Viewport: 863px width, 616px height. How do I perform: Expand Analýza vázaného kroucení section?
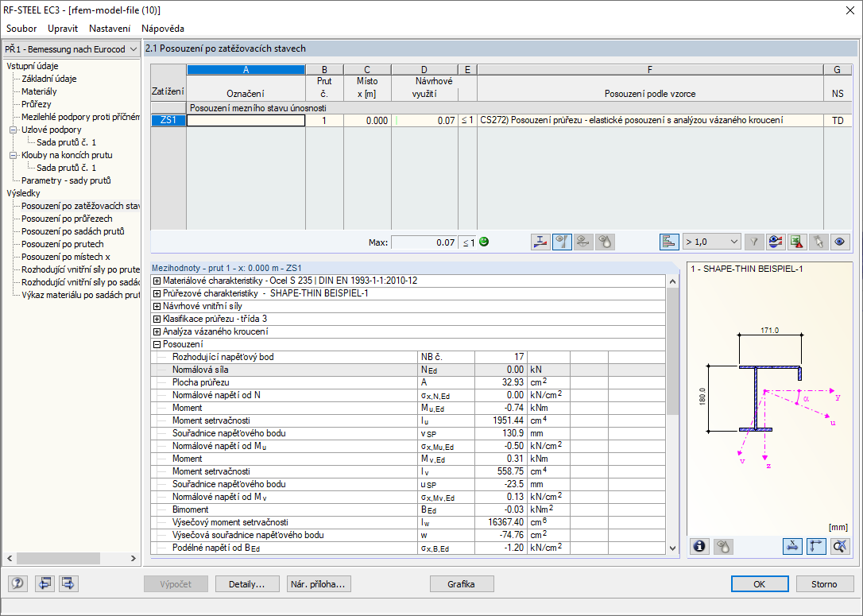[x=157, y=331]
